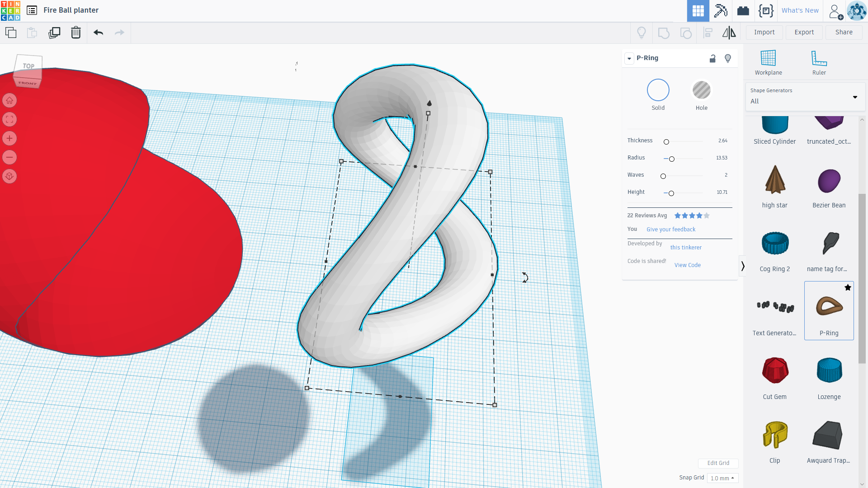Image resolution: width=868 pixels, height=488 pixels.
Task: Select the Text Generator shape
Action: point(774,314)
